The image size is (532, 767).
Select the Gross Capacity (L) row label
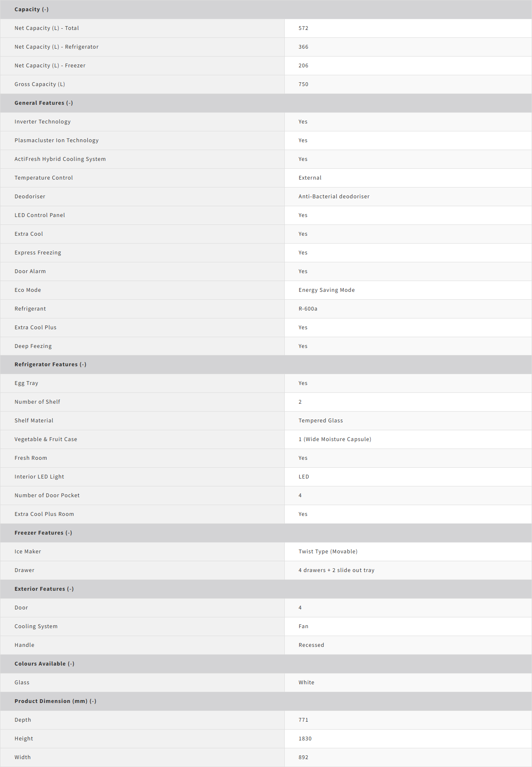click(40, 84)
